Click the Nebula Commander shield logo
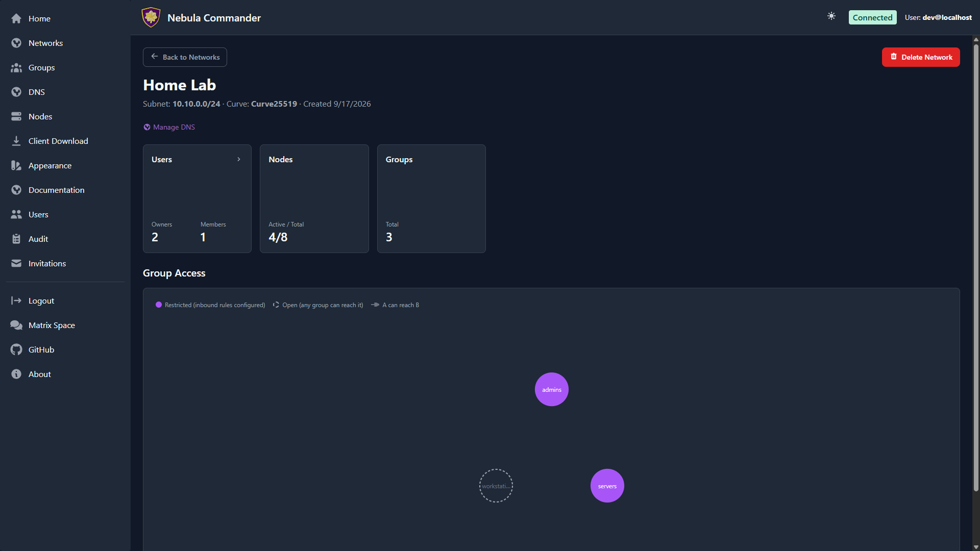Image resolution: width=980 pixels, height=551 pixels. click(151, 17)
